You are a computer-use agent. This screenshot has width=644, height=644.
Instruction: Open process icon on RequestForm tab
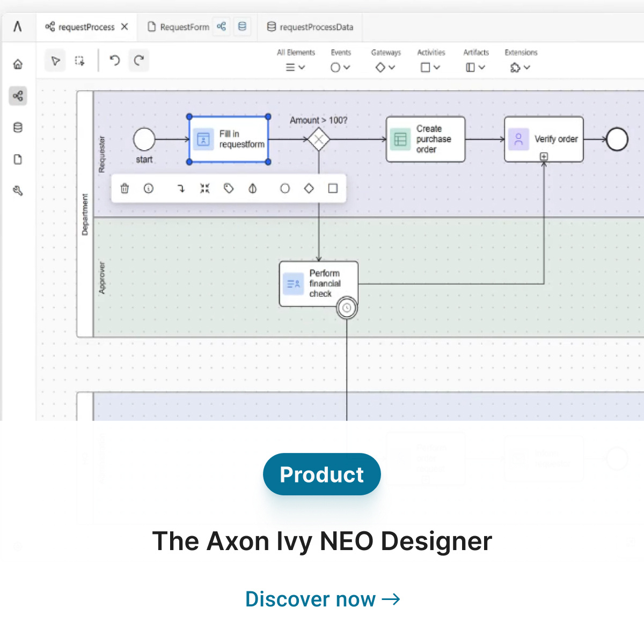tap(221, 26)
